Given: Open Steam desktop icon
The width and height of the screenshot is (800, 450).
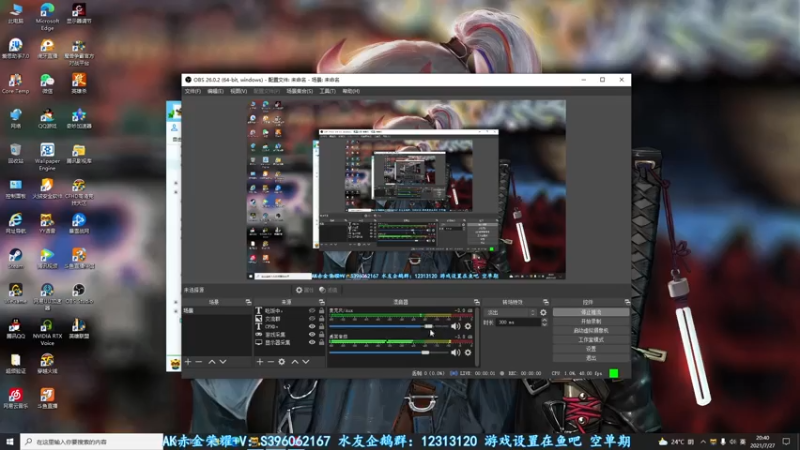Looking at the screenshot, I should click(15, 259).
